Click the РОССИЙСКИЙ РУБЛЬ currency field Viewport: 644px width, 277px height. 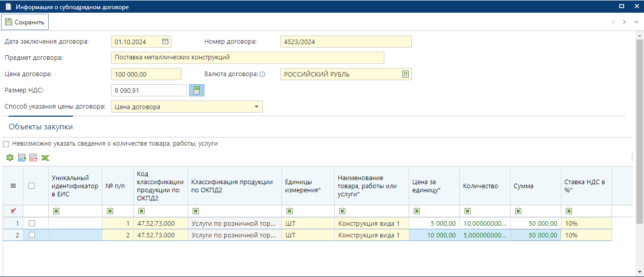pos(346,74)
